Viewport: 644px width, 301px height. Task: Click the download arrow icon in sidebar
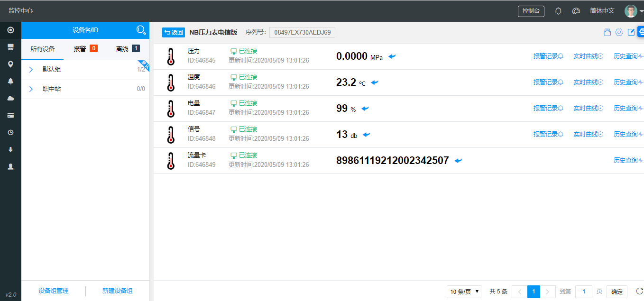[10, 149]
